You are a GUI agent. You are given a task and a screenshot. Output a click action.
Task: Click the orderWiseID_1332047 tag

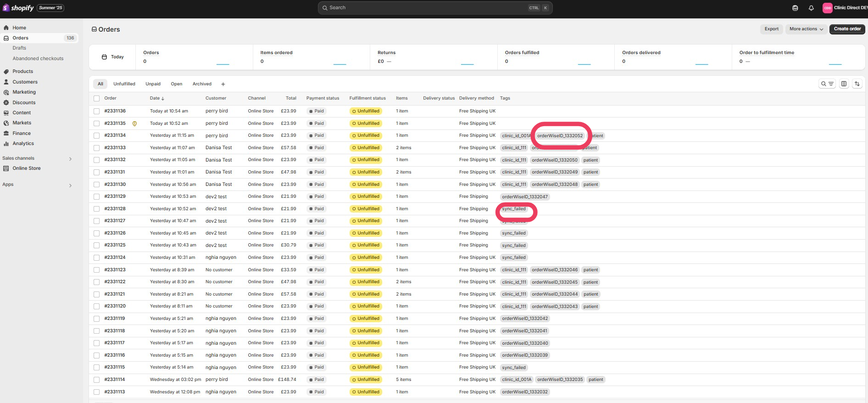(x=525, y=197)
